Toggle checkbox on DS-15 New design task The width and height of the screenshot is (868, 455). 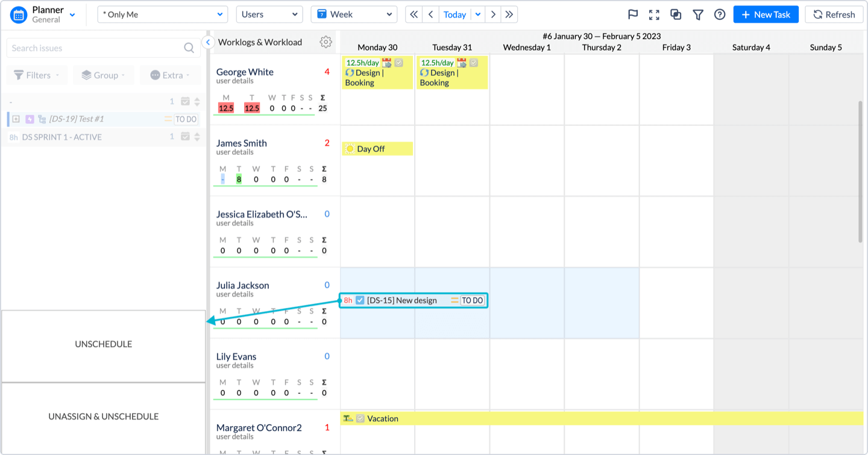(x=360, y=300)
